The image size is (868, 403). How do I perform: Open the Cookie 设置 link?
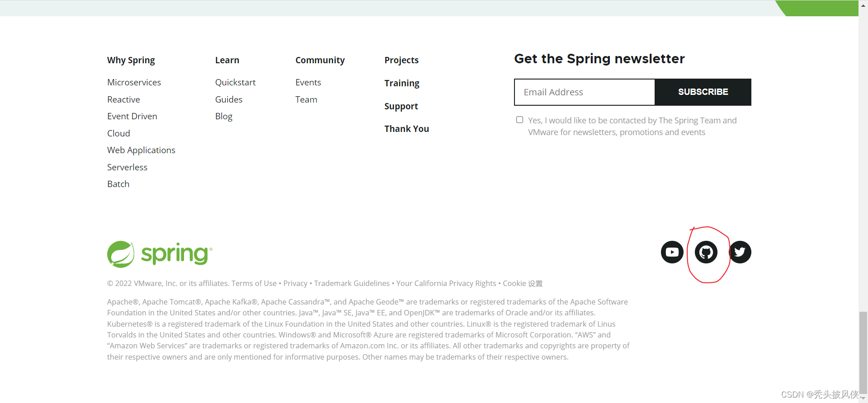523,283
